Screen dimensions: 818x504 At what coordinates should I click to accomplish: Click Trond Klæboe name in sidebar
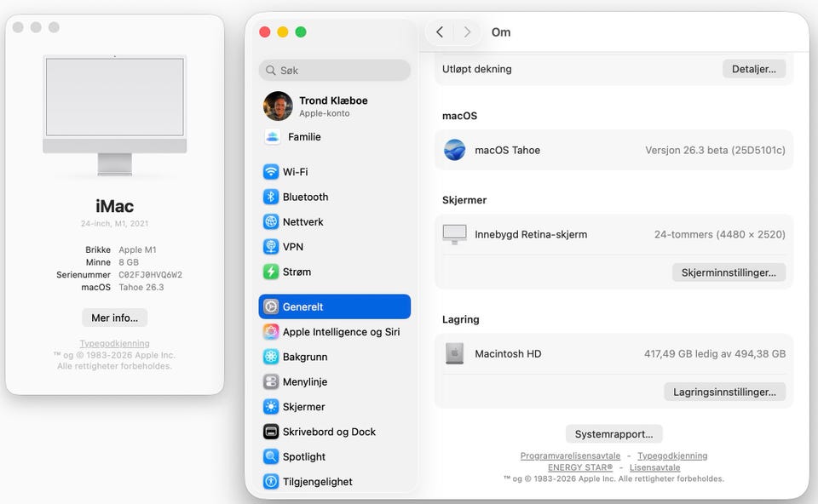[x=333, y=100]
